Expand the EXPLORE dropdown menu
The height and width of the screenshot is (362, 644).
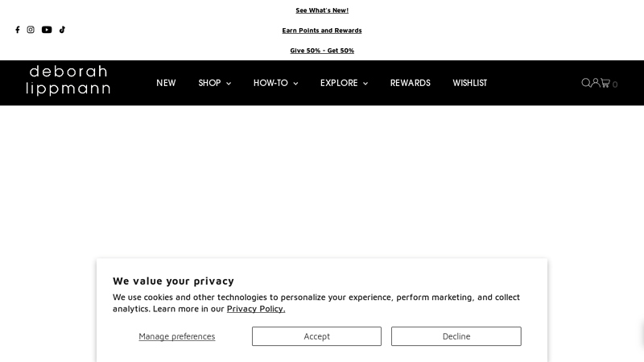point(345,83)
